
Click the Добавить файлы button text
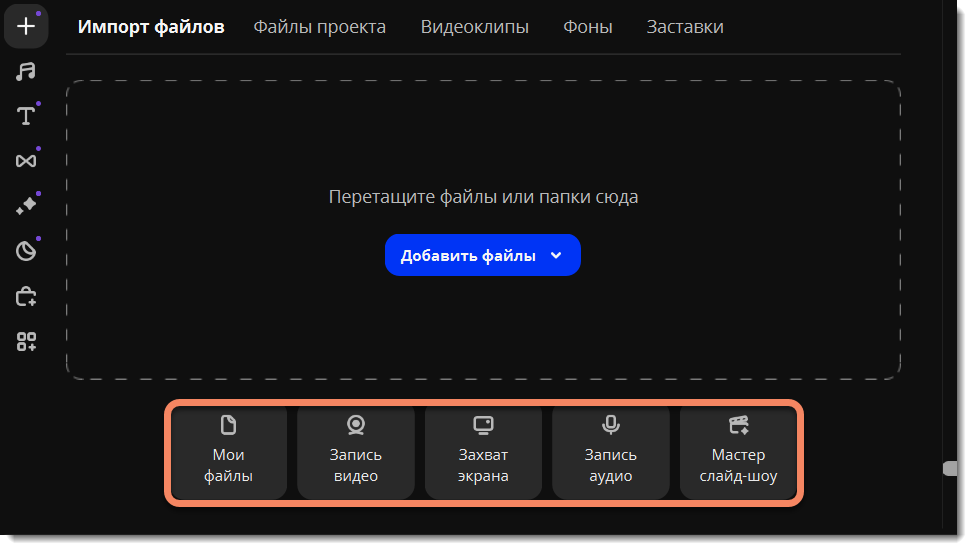pos(468,256)
